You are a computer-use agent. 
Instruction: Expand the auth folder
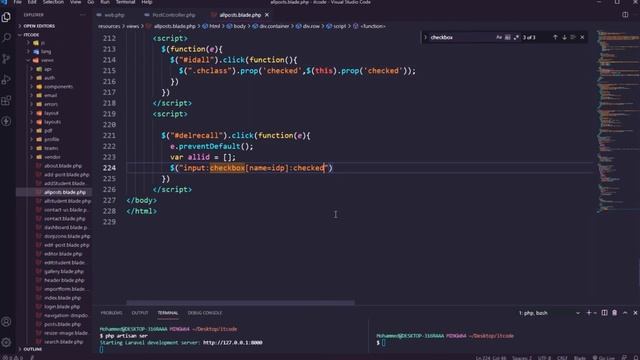pos(49,78)
